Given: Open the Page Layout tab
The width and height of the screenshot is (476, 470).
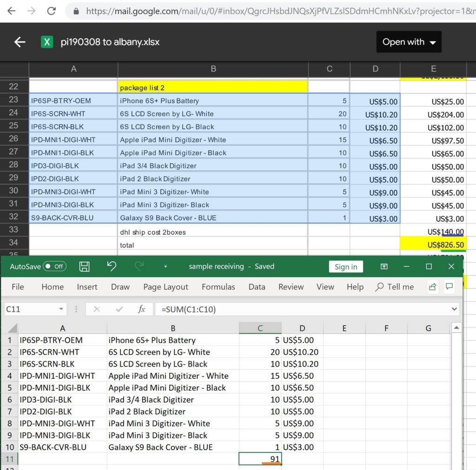Looking at the screenshot, I should tap(165, 287).
